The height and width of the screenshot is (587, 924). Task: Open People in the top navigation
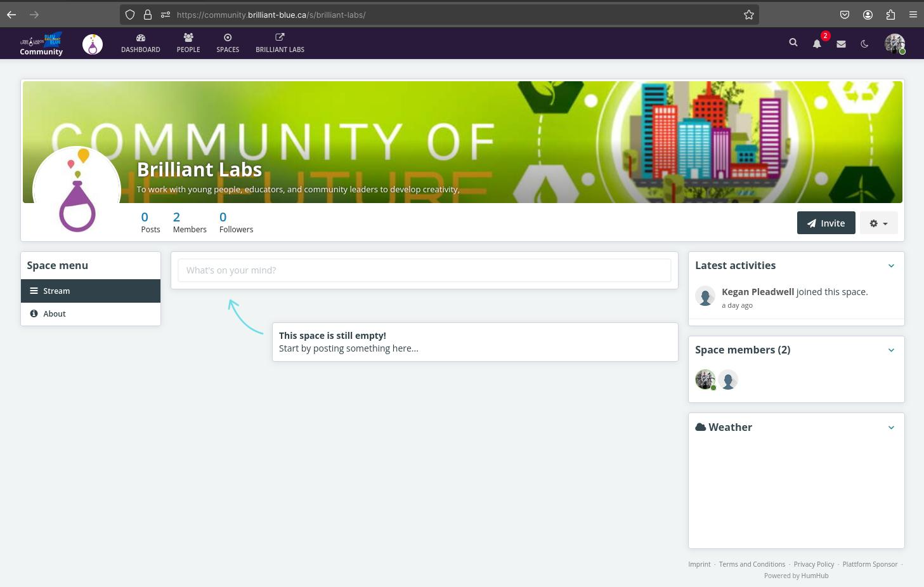(188, 44)
